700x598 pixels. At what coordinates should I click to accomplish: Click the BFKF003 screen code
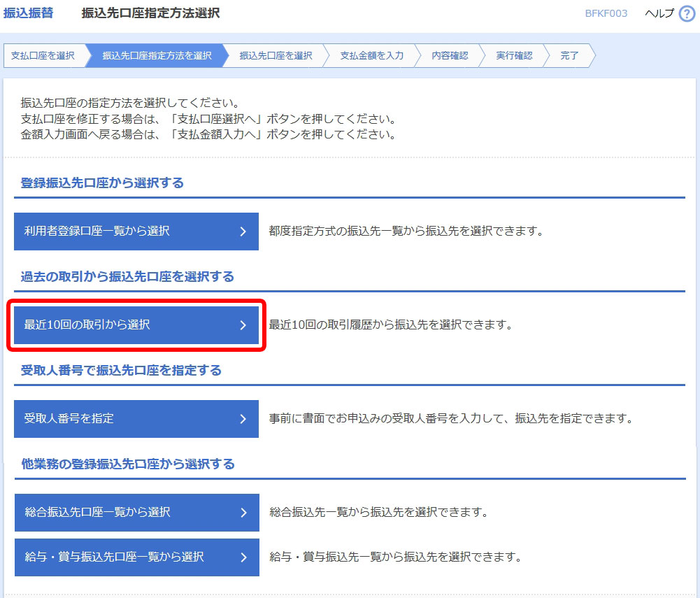pos(606,14)
